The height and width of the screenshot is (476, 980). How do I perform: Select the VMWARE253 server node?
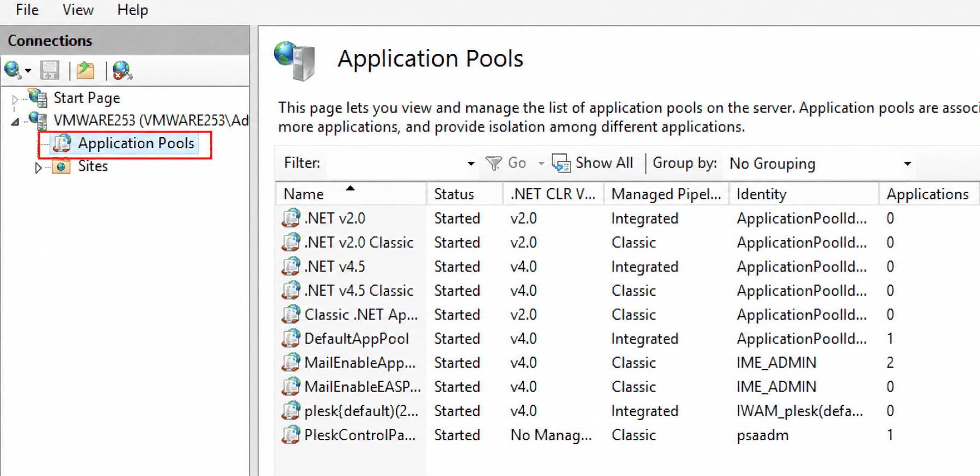(x=151, y=120)
